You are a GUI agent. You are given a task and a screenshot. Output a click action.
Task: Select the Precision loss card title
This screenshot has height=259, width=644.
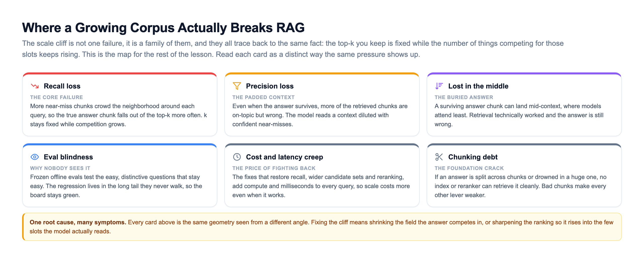pos(270,86)
